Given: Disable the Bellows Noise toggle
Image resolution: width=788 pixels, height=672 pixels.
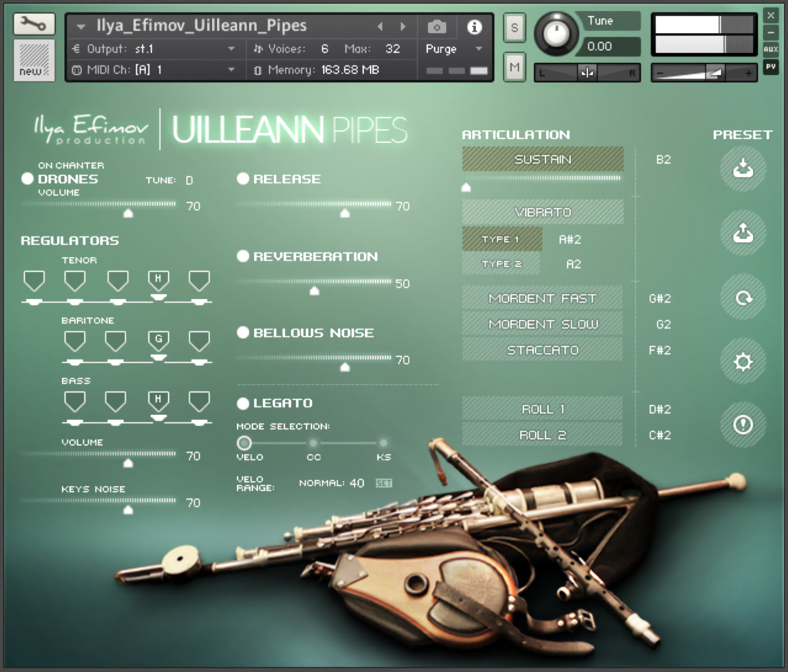Looking at the screenshot, I should (243, 332).
